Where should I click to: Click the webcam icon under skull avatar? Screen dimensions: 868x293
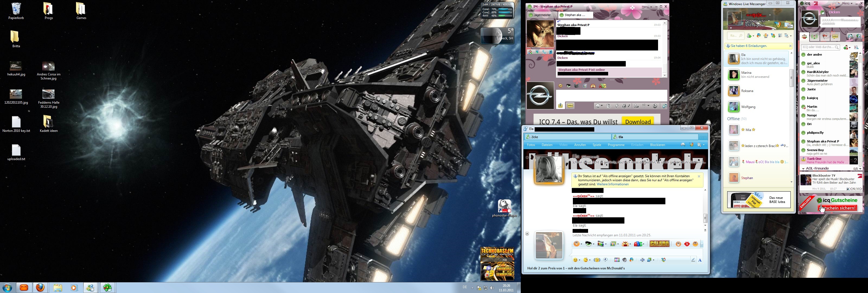click(551, 52)
